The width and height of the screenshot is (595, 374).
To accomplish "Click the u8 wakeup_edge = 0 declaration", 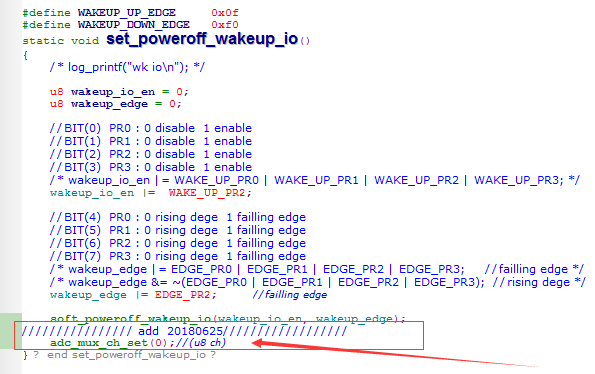I will point(115,104).
